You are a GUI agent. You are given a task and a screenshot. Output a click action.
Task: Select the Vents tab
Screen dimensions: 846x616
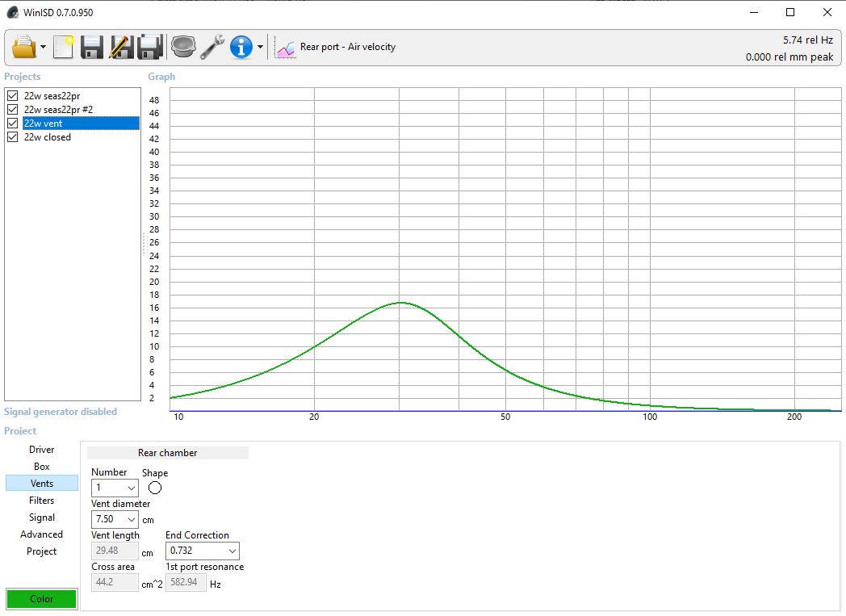tap(41, 484)
